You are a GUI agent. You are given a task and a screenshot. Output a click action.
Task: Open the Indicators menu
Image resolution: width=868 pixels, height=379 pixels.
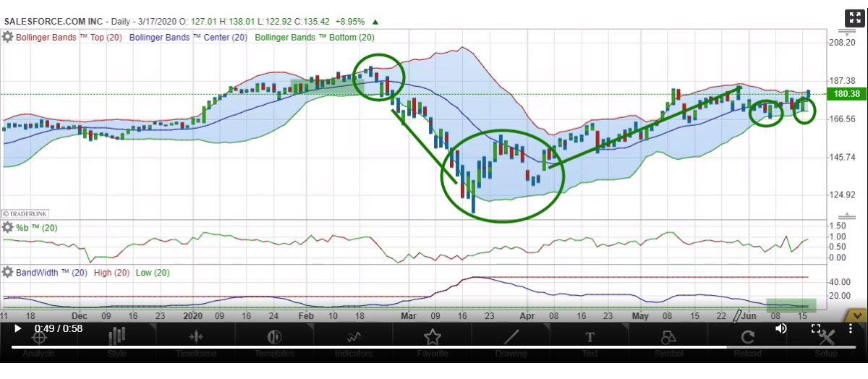[354, 342]
